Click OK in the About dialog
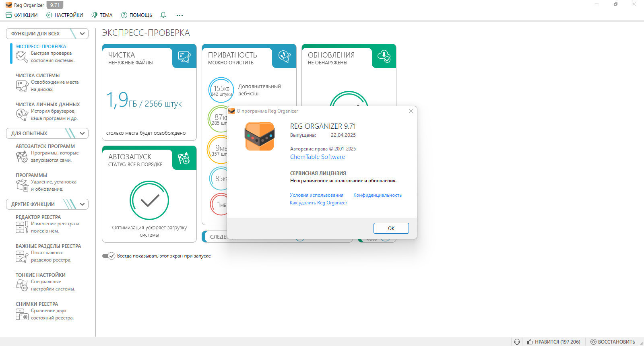This screenshot has height=346, width=644. pos(391,228)
